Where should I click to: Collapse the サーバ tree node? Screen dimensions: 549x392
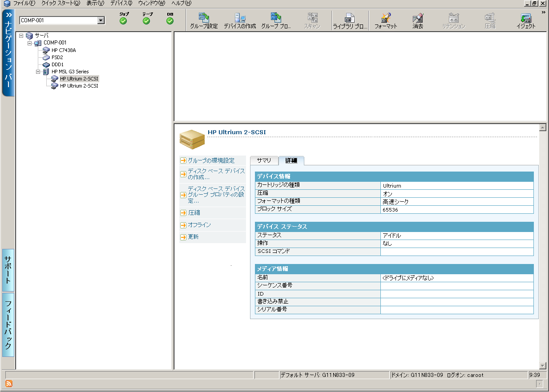[x=21, y=36]
